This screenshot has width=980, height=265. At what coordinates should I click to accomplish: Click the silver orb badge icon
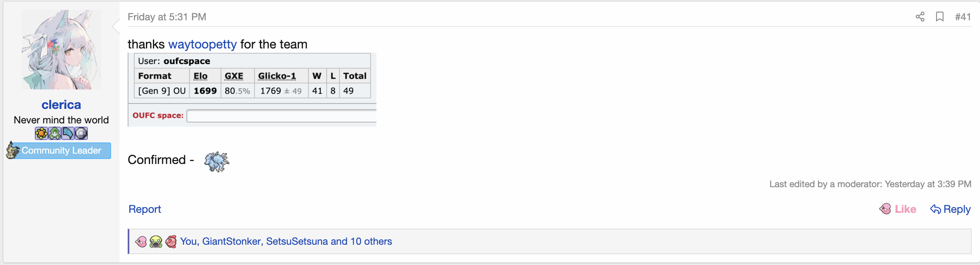pos(81,133)
